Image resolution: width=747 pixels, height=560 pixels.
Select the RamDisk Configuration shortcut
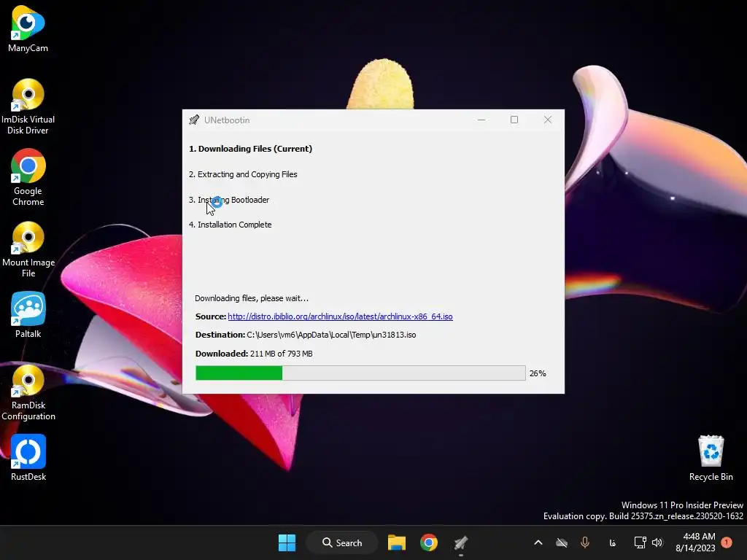click(x=28, y=392)
